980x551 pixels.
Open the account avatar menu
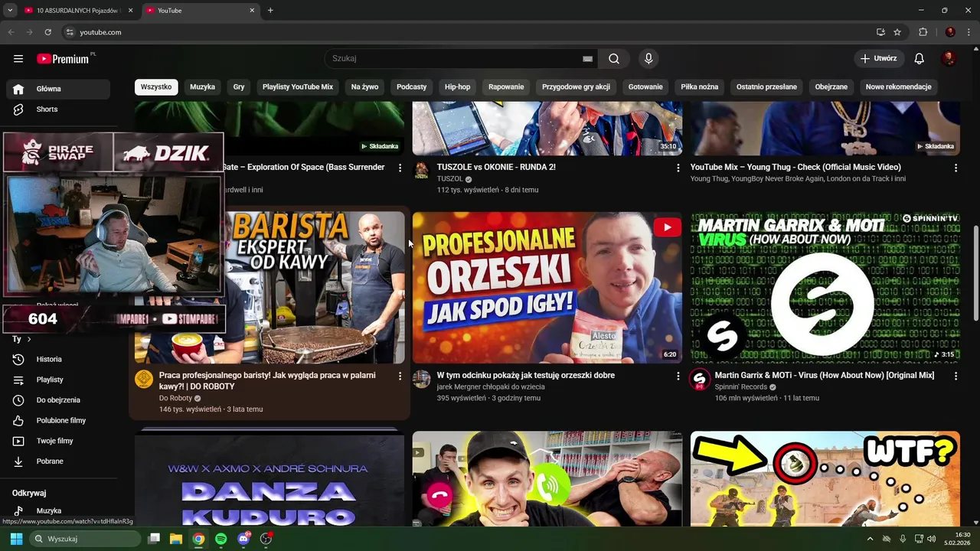(949, 59)
